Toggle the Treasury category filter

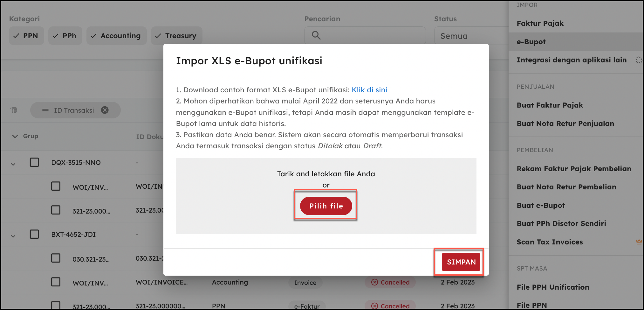click(176, 36)
